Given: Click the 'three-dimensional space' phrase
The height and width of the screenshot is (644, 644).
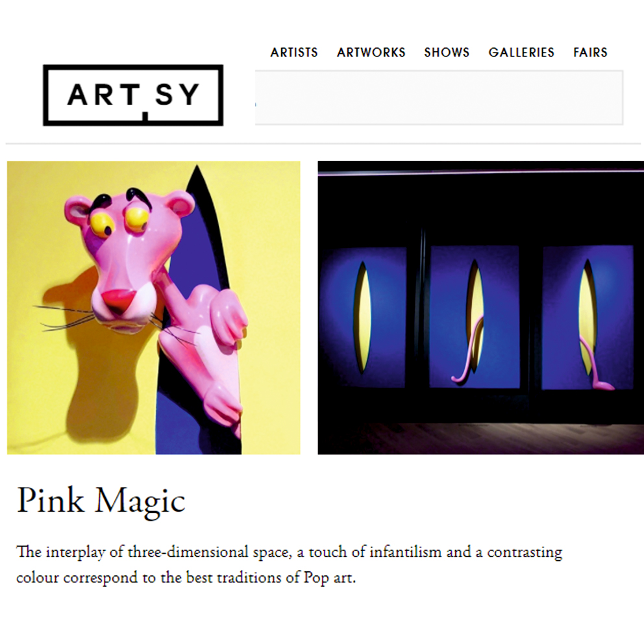Looking at the screenshot, I should pyautogui.click(x=210, y=552).
